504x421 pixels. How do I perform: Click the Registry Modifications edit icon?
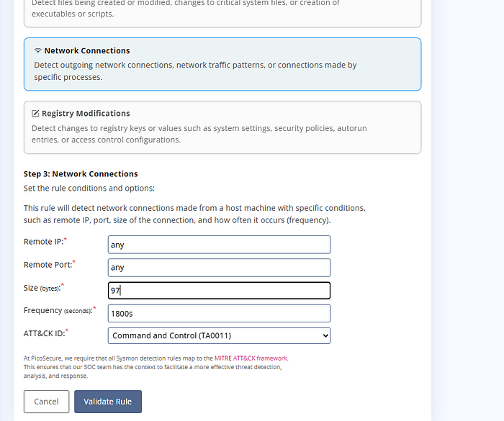coord(35,114)
